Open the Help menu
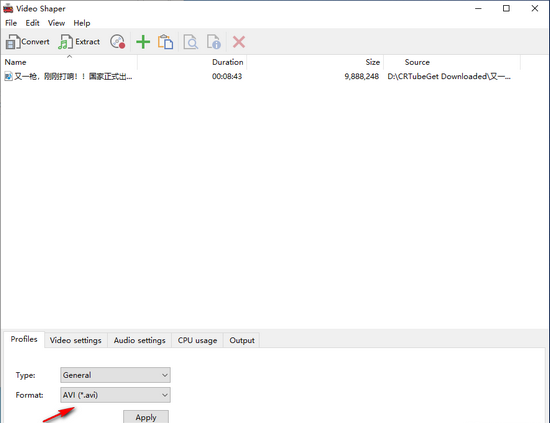Viewport: 550px width, 423px height. (82, 23)
